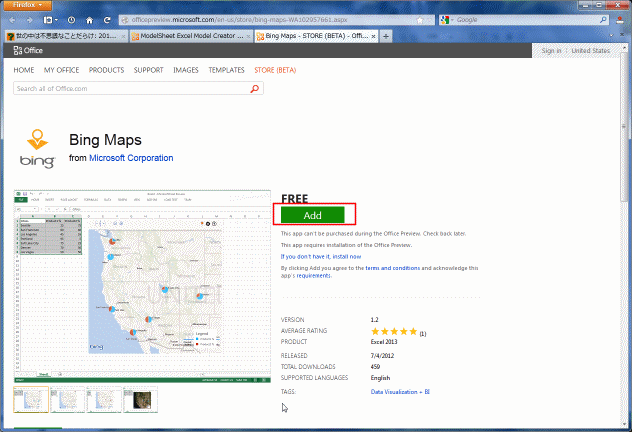Select the fourth screenshot thumbnail
This screenshot has width=632, height=432.
[x=139, y=400]
